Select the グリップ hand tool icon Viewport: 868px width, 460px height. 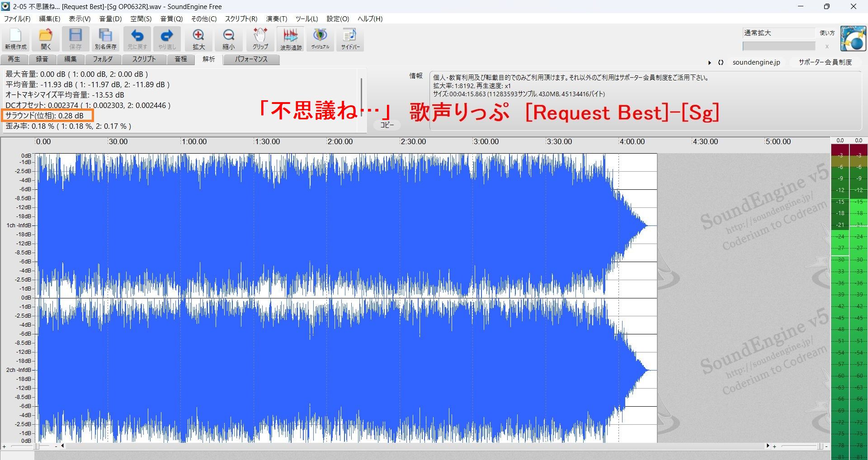(260, 39)
